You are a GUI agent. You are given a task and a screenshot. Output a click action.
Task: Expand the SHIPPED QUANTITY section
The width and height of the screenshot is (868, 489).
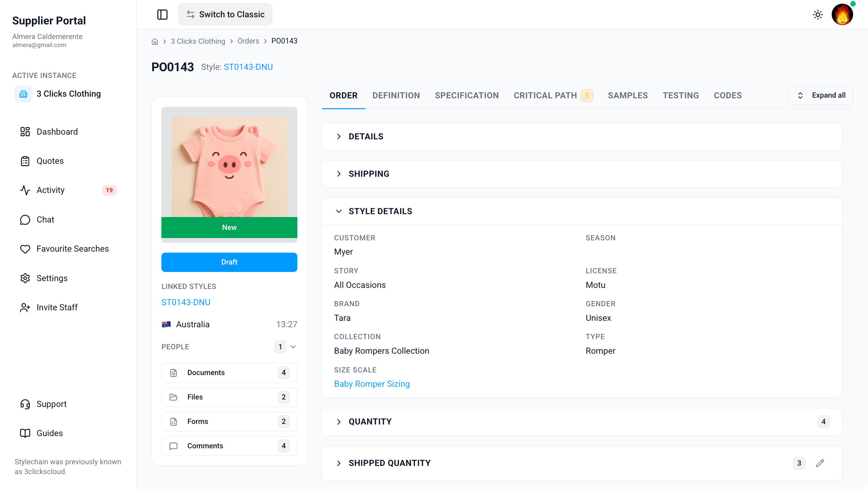(582, 463)
